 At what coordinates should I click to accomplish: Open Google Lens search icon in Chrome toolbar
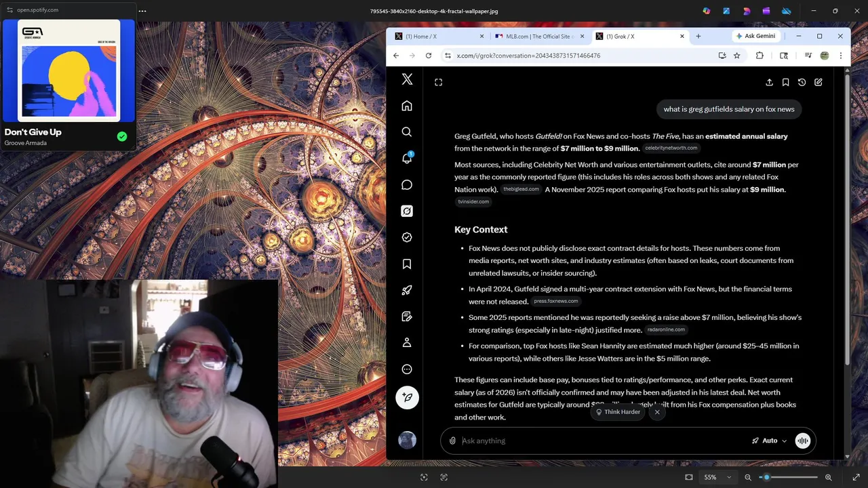[784, 56]
